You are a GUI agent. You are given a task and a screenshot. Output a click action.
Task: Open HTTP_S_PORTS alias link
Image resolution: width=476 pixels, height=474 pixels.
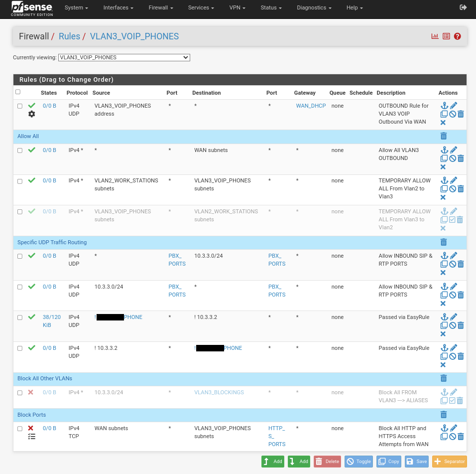click(x=276, y=436)
